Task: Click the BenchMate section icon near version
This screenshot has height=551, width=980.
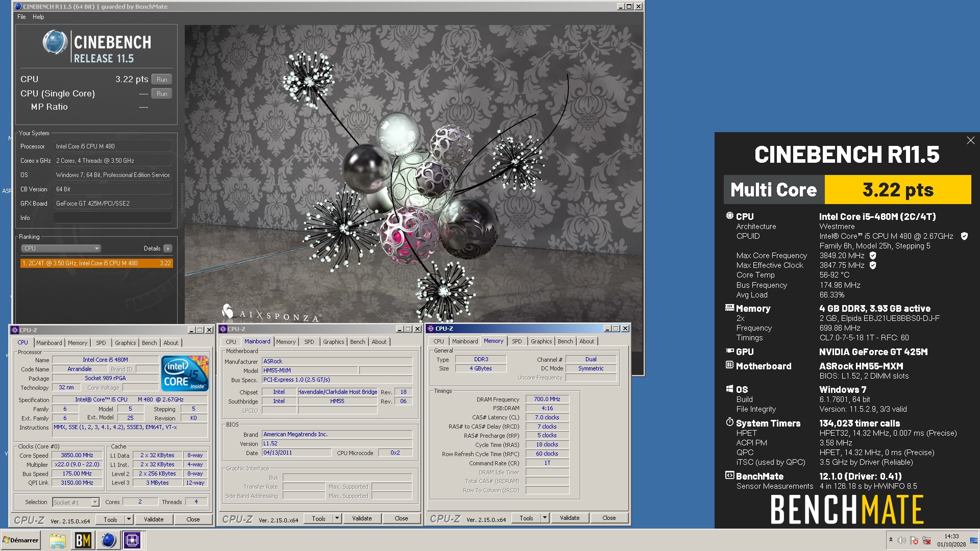Action: tap(729, 475)
